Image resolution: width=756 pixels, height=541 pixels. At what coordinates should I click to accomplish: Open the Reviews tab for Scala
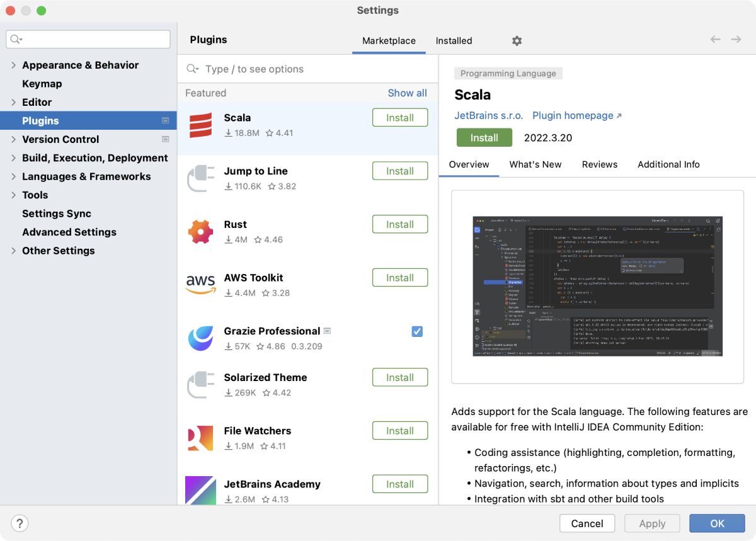pos(599,164)
